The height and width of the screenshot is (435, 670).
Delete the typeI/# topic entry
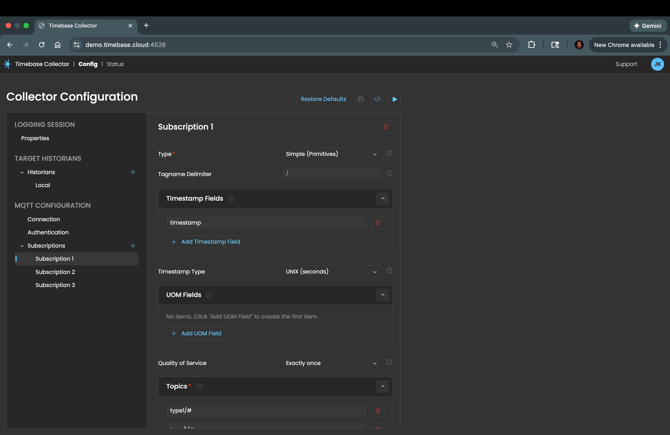tap(378, 410)
